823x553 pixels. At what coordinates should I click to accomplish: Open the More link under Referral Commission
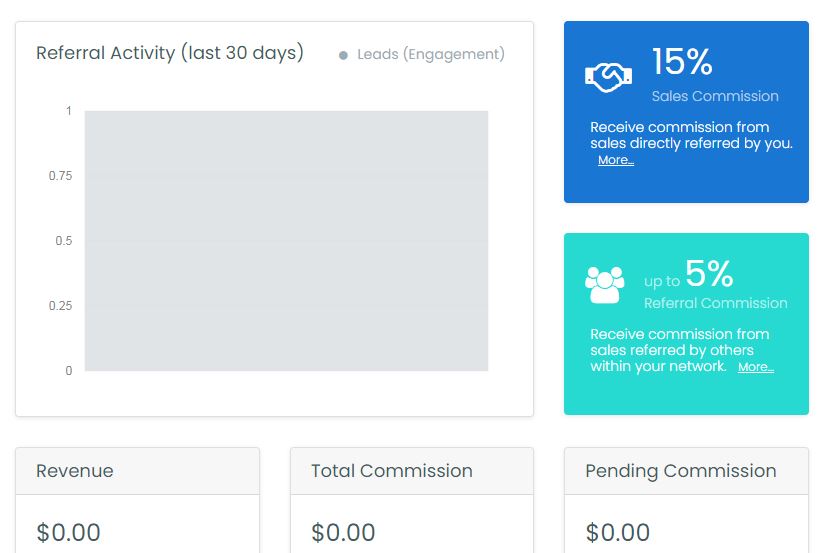coord(755,367)
